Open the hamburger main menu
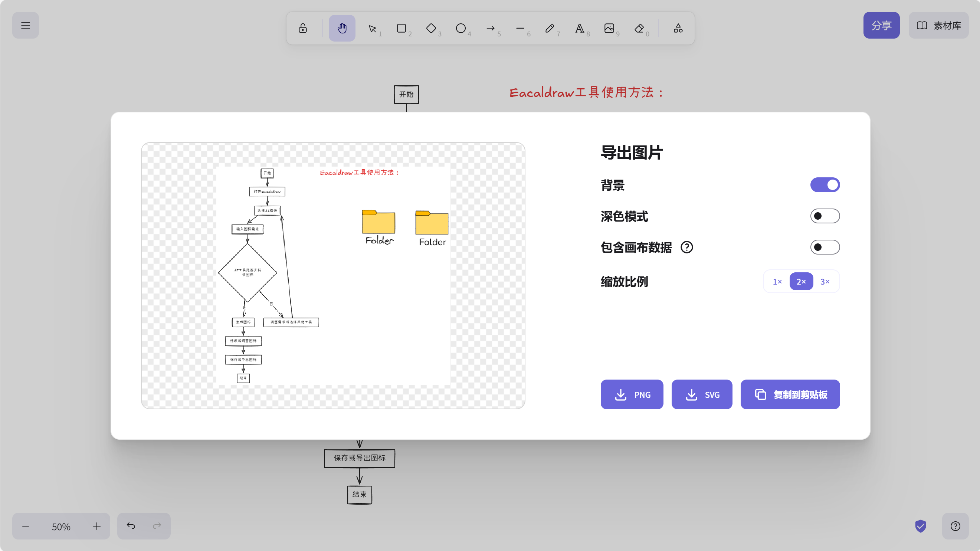The width and height of the screenshot is (980, 551). tap(25, 25)
